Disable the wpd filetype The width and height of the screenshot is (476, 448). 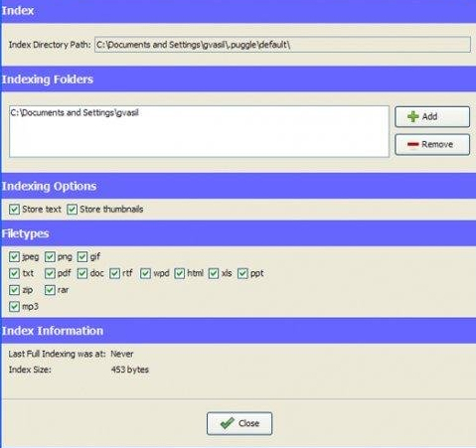[x=145, y=273]
